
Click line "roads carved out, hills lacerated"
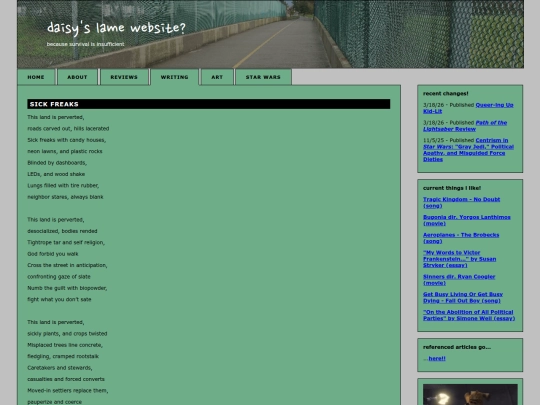68,128
